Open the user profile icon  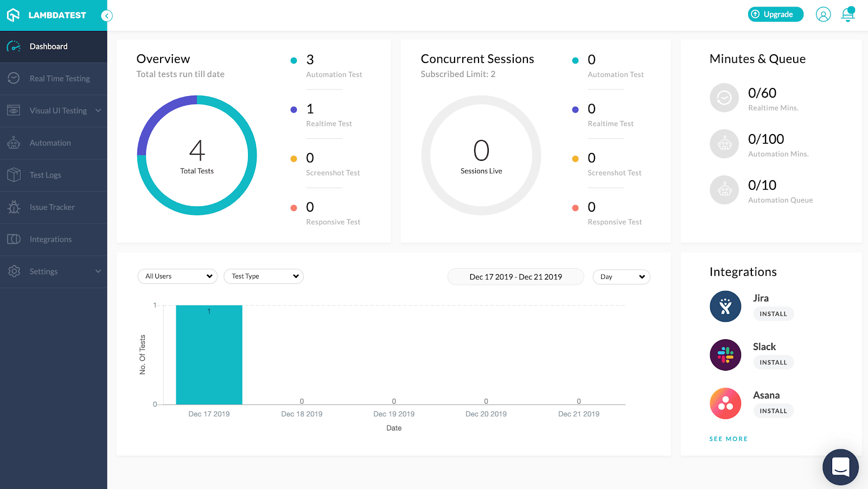823,14
